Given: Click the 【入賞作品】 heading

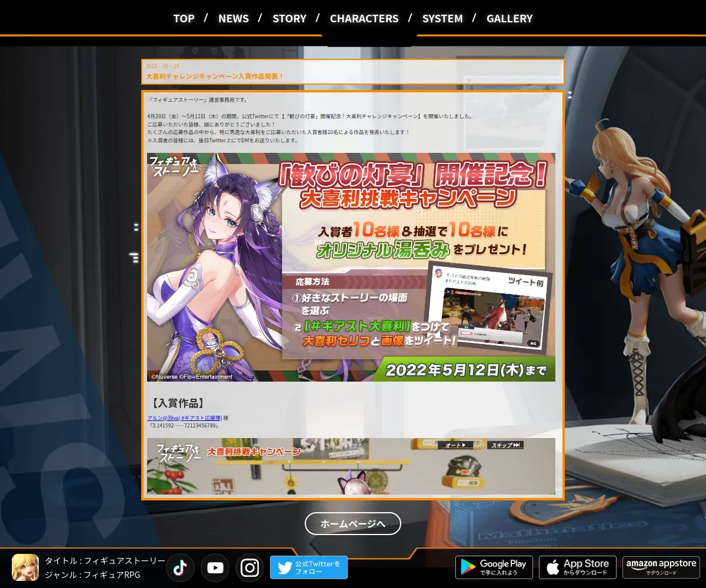Looking at the screenshot, I should tap(178, 403).
